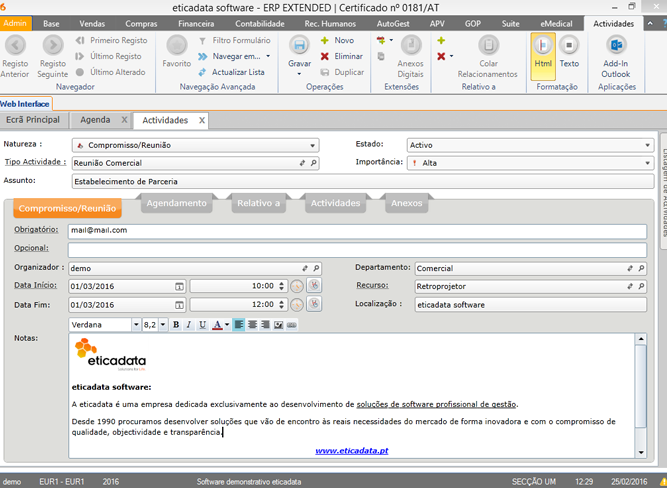Click the Anexos Digitais icon
667x488 pixels.
point(411,45)
